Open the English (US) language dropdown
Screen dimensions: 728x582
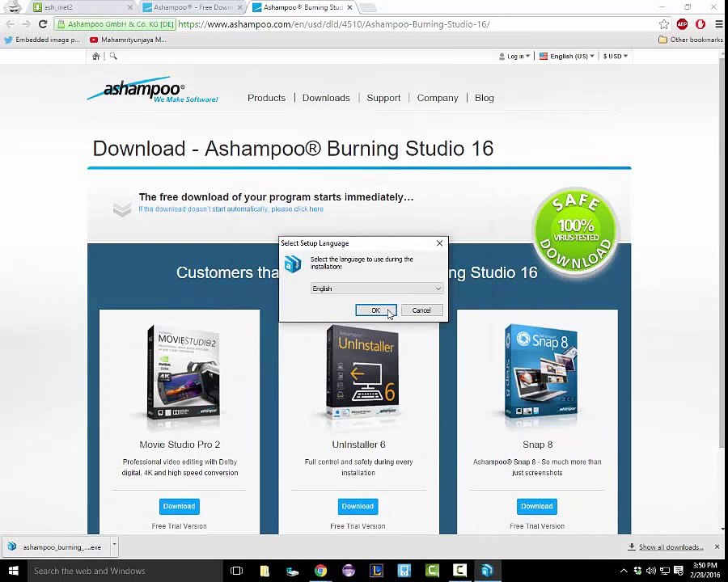click(x=567, y=56)
